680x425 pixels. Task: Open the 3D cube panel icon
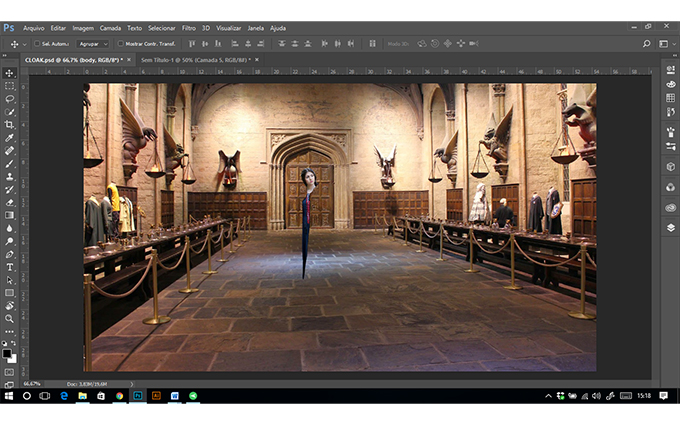pyautogui.click(x=670, y=167)
